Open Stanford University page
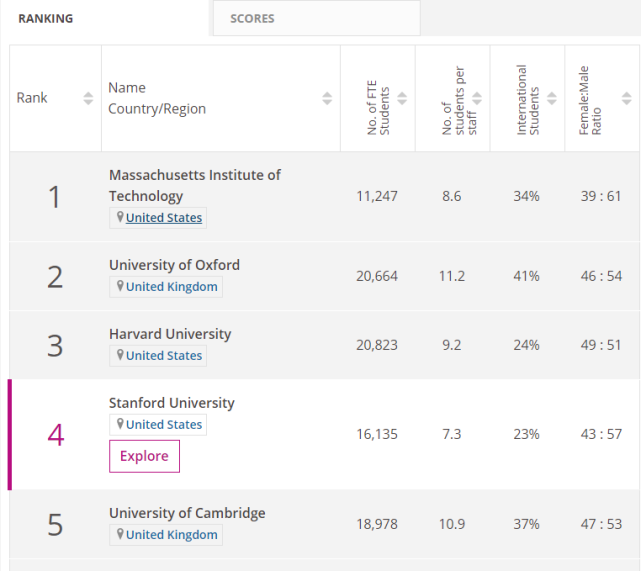Screen dimensions: 641x571 [x=171, y=403]
